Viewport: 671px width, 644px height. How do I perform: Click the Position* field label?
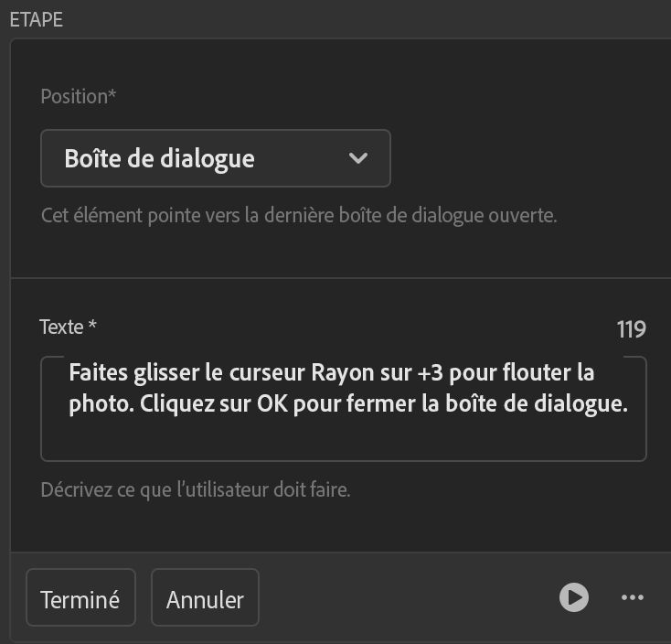point(79,96)
